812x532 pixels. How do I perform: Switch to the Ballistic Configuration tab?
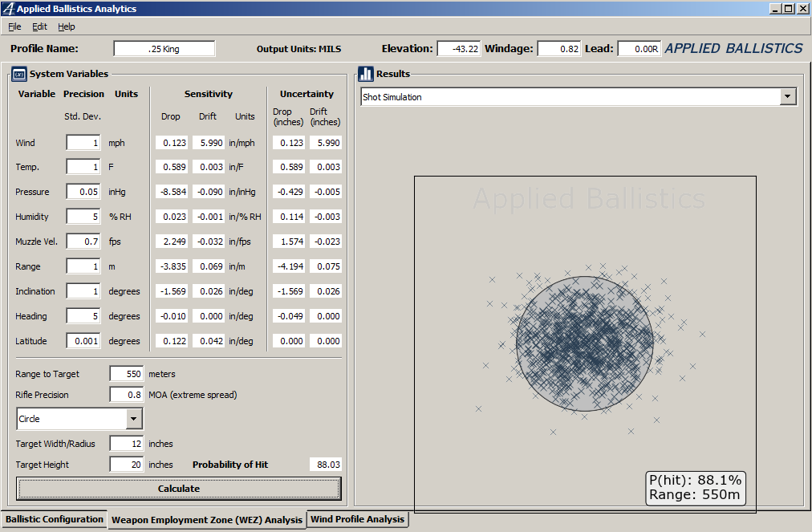55,519
